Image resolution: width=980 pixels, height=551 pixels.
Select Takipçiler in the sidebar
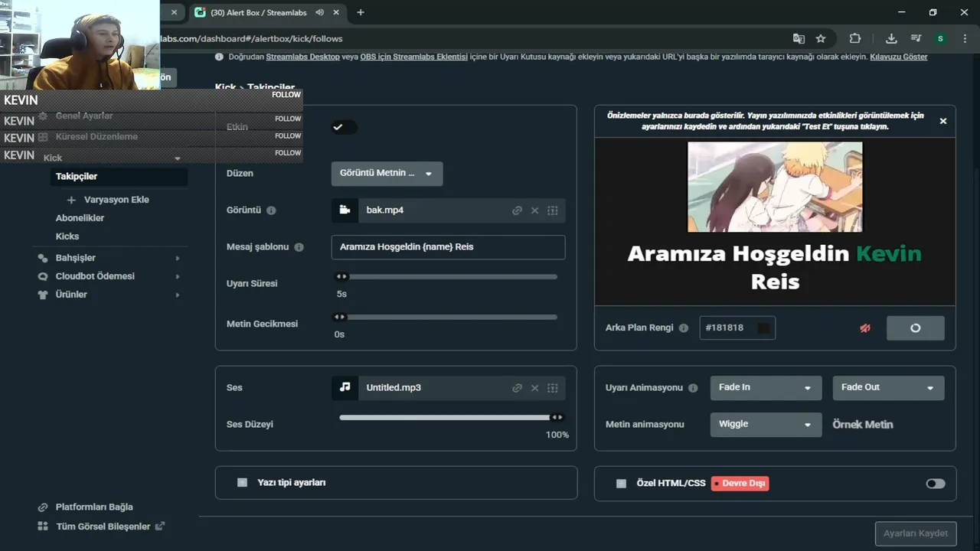pos(119,176)
